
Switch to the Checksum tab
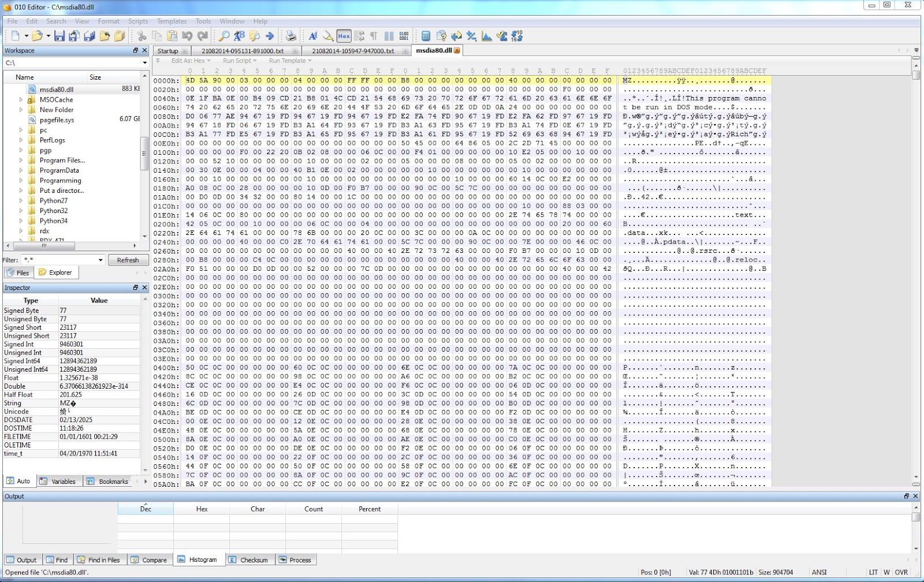(250, 559)
